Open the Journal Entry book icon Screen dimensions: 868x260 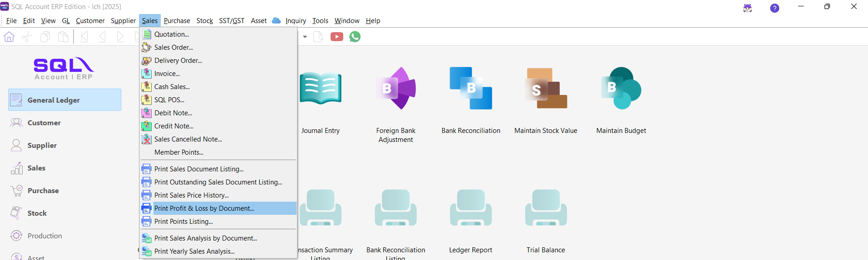[x=321, y=89]
